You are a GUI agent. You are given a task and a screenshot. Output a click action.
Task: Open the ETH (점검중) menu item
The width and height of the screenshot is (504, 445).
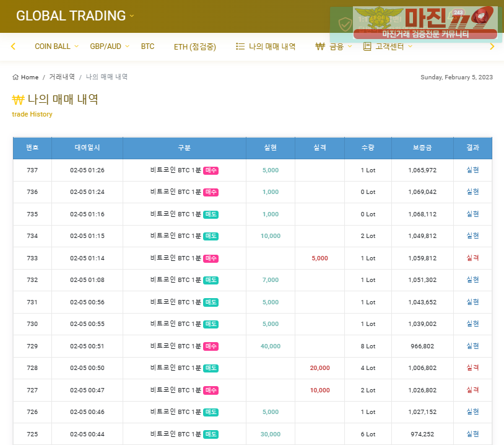click(194, 46)
